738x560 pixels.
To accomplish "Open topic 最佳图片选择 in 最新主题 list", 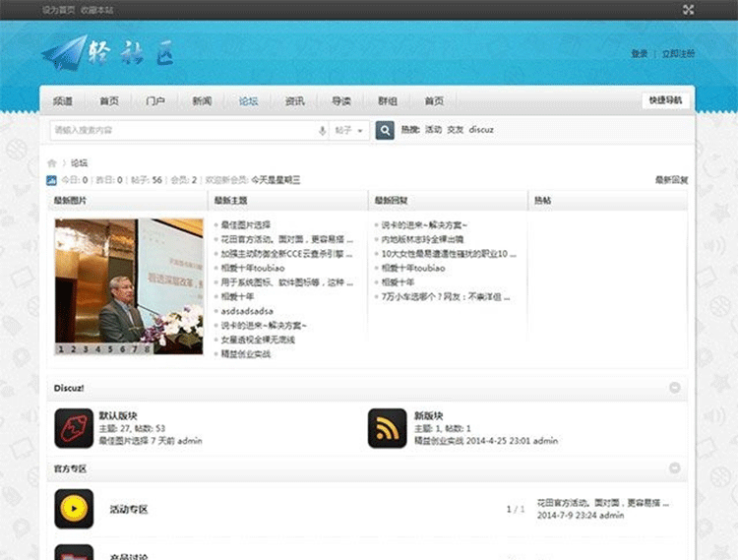I will point(246,225).
